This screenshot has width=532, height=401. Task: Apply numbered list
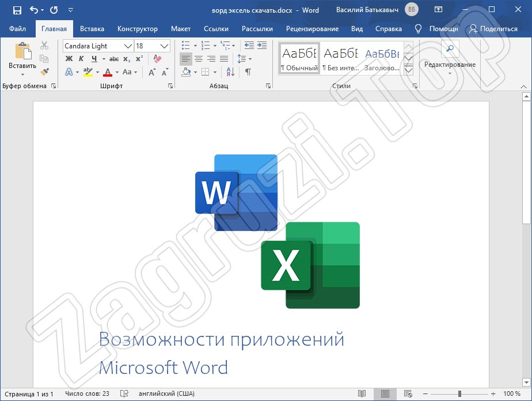coord(206,46)
